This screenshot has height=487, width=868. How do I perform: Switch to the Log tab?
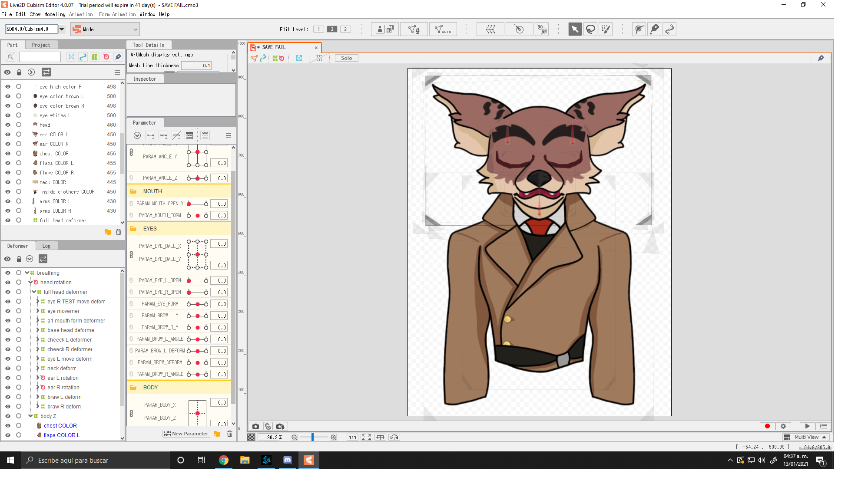[x=46, y=245]
